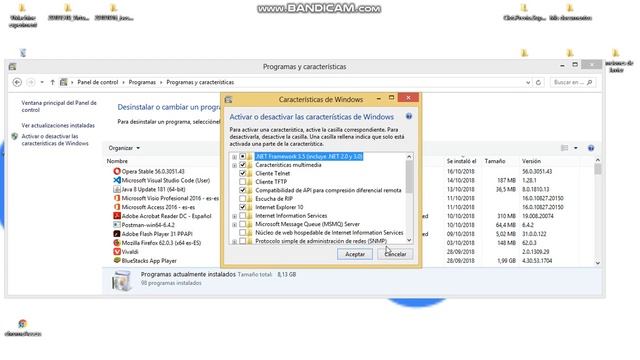Screen dimensions: 640x360
Task: Expand Protocolo simple de administración de redes node
Action: point(234,242)
